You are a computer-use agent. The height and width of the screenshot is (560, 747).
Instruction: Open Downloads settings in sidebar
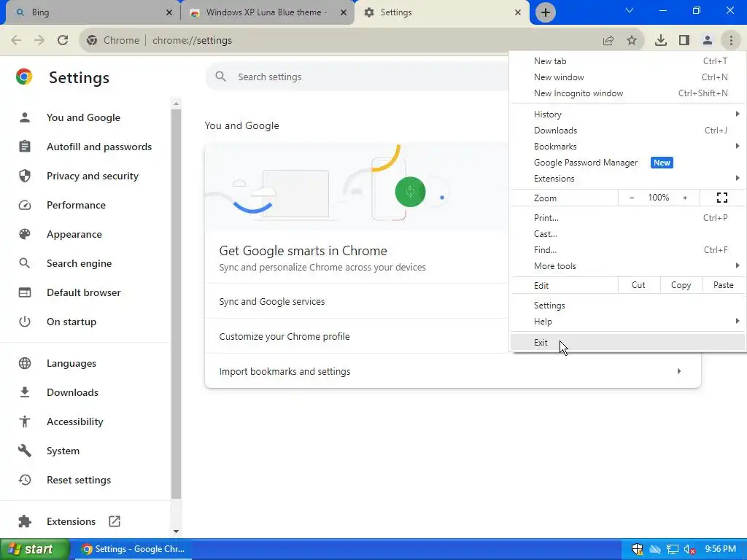(72, 392)
